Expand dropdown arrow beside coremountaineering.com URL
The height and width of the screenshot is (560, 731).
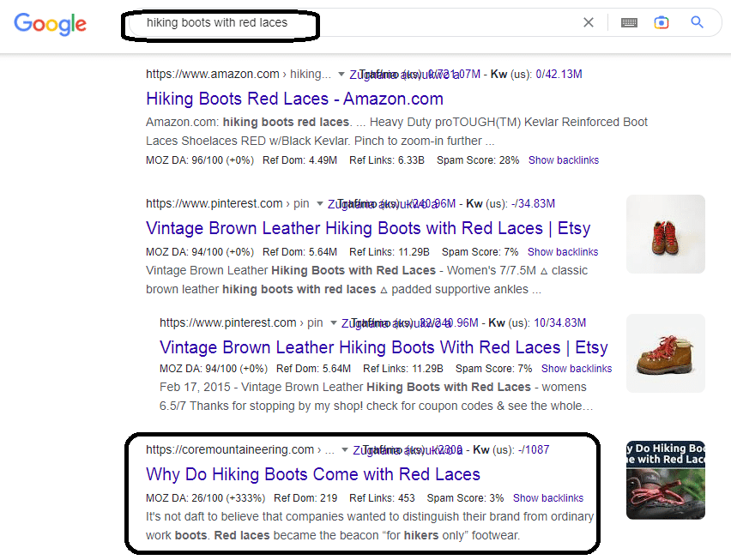[345, 449]
